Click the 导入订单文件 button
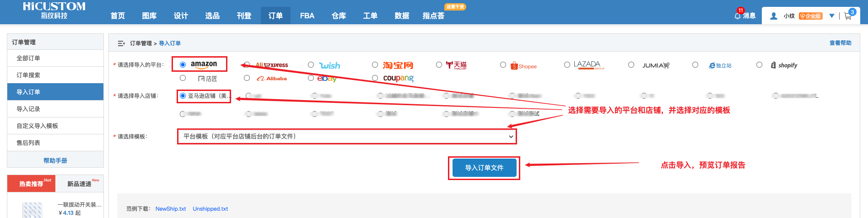This screenshot has height=218, width=868. (484, 168)
